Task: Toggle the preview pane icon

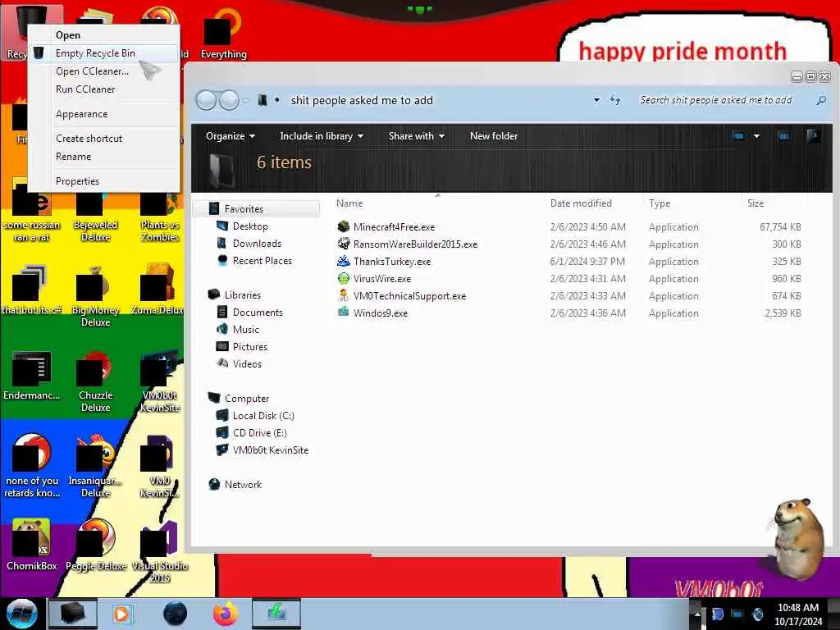Action: click(x=783, y=136)
